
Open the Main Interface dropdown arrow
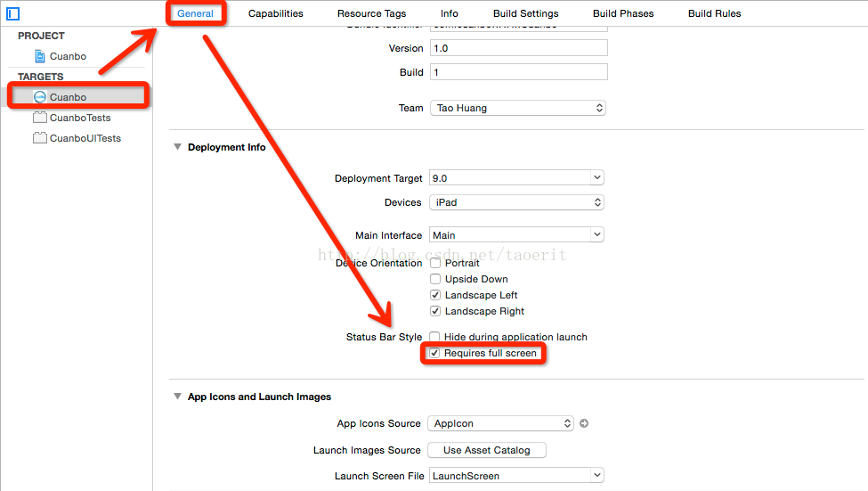[x=596, y=235]
